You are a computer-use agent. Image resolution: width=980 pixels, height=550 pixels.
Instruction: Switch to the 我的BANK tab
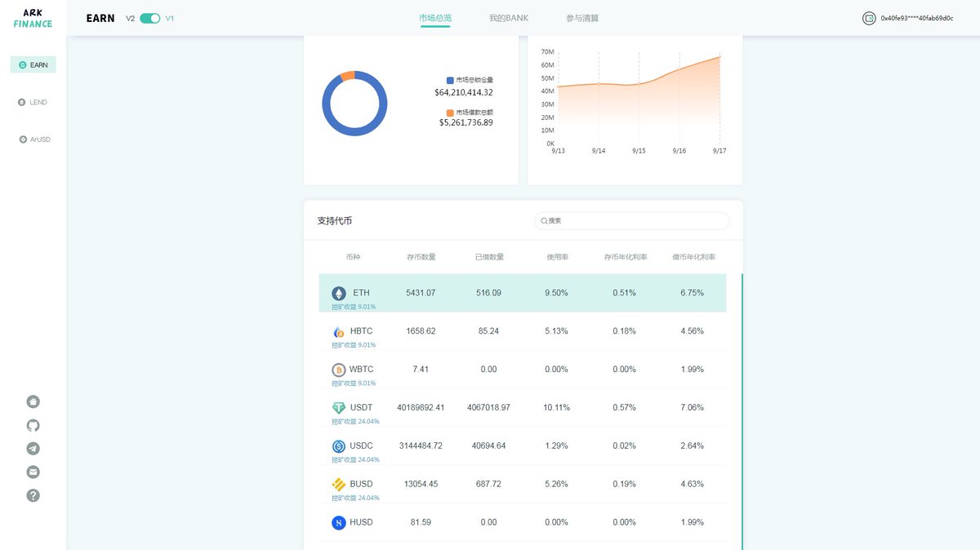507,17
